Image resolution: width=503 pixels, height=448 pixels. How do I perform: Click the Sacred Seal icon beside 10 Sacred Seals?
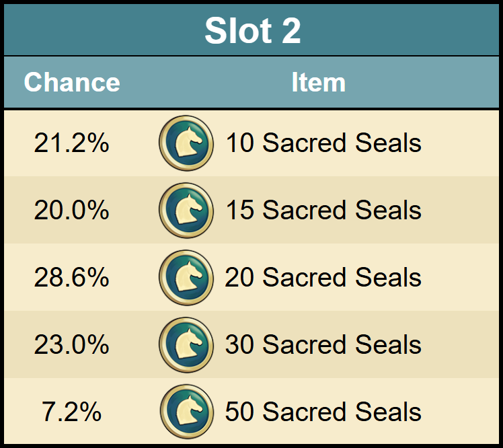[186, 143]
